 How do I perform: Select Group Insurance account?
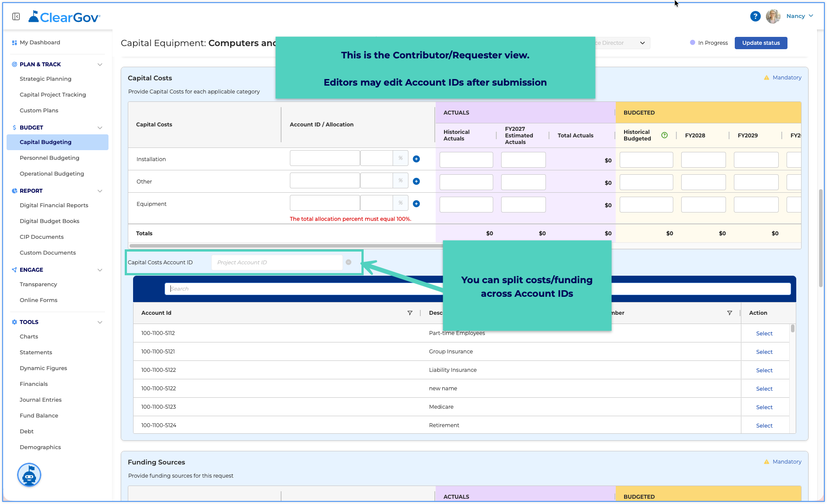[764, 352]
